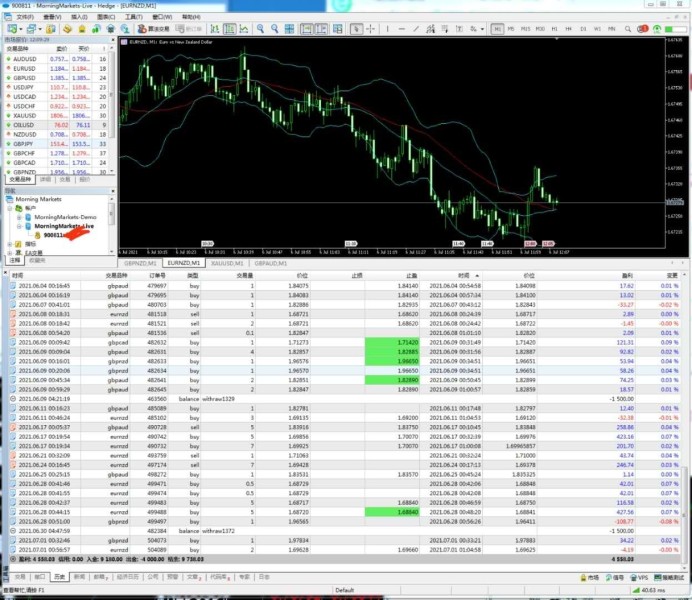
Task: Collapse the MorningMarkets-Live tree node
Action: pos(19,226)
